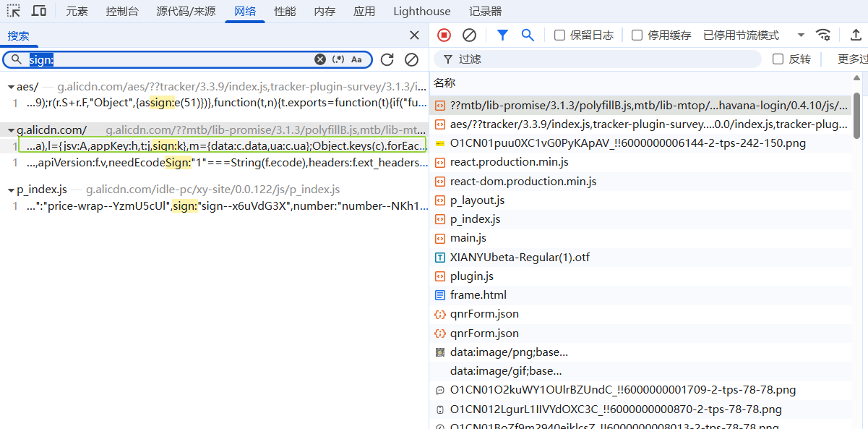Toggle the network filter funnel icon
Screen dimensions: 868x429
point(502,35)
